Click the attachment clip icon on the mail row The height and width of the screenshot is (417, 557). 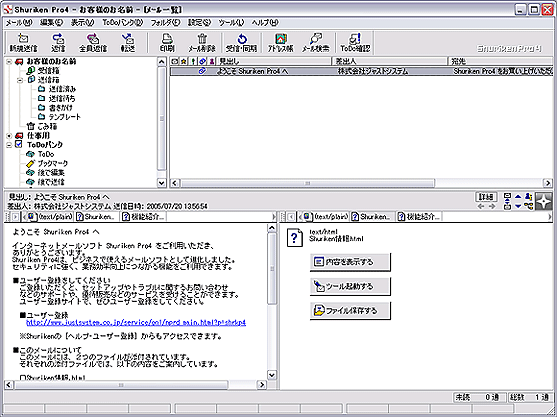[x=202, y=71]
